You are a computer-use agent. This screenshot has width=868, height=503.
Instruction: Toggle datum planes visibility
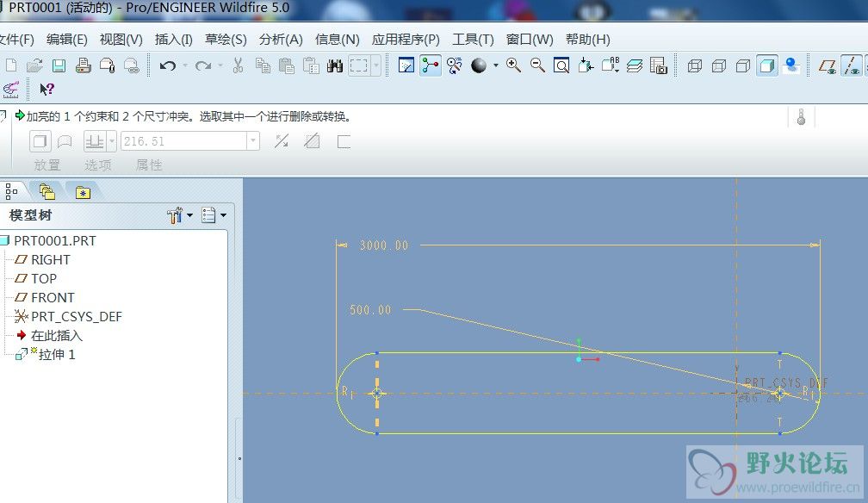click(828, 66)
